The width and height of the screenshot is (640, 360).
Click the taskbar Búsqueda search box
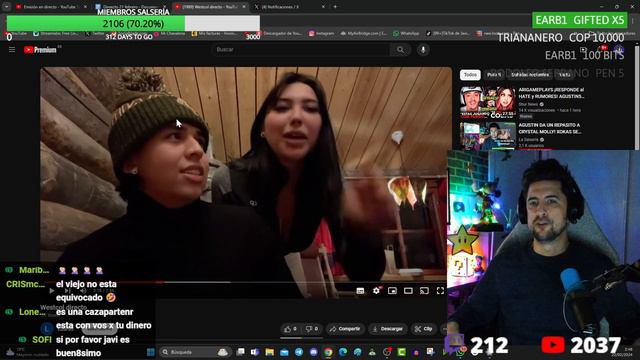tap(195, 352)
